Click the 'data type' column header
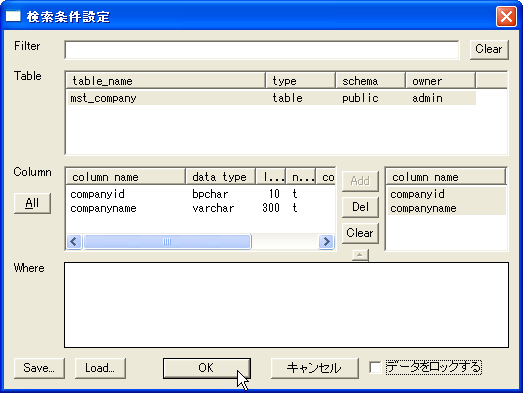Viewport: 523px width, 393px height. click(x=220, y=177)
